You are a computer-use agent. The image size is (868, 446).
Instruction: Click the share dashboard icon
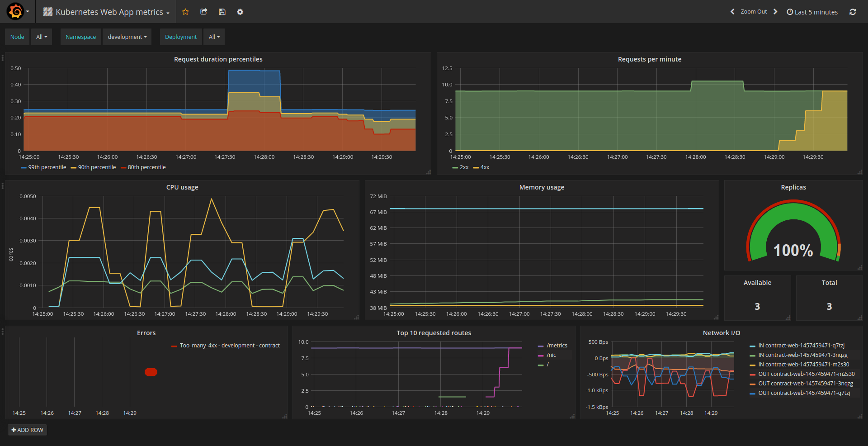click(x=204, y=12)
